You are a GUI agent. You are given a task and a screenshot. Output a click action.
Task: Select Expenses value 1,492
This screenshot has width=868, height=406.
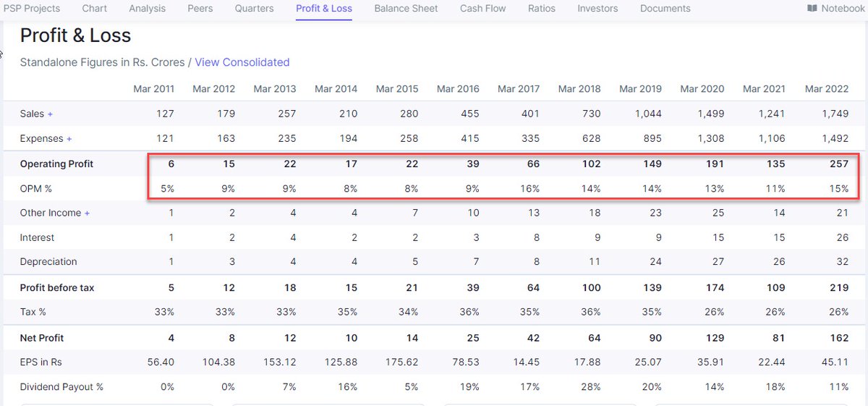834,139
